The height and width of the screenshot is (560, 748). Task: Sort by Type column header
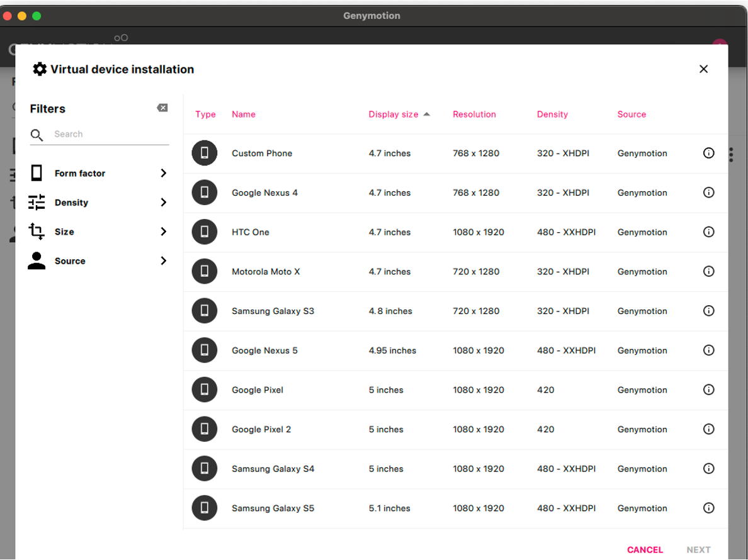pyautogui.click(x=206, y=115)
